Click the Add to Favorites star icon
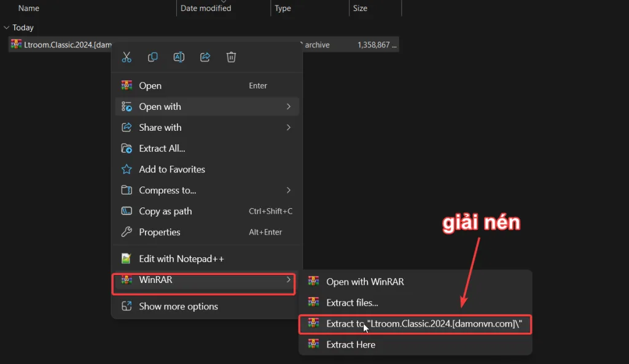This screenshot has width=629, height=364. pos(127,169)
